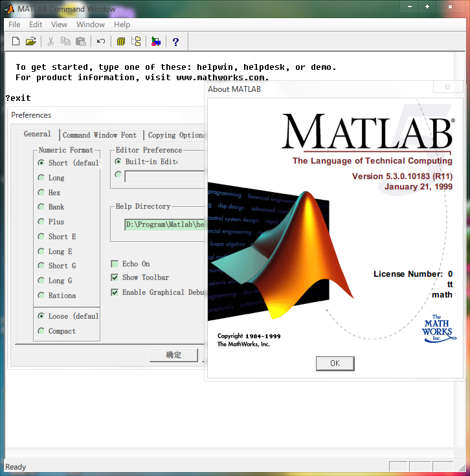Select the Long numeric format option
Image resolution: width=470 pixels, height=476 pixels.
coord(42,178)
